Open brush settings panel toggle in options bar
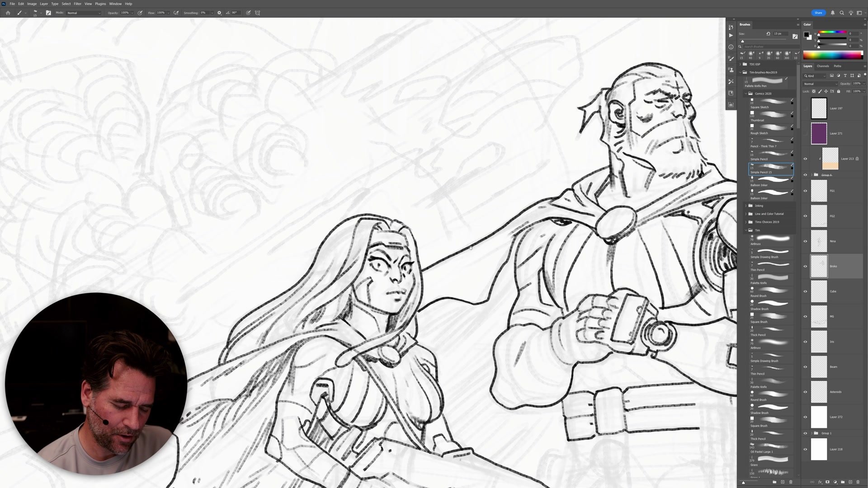The width and height of the screenshot is (868, 488). (48, 13)
